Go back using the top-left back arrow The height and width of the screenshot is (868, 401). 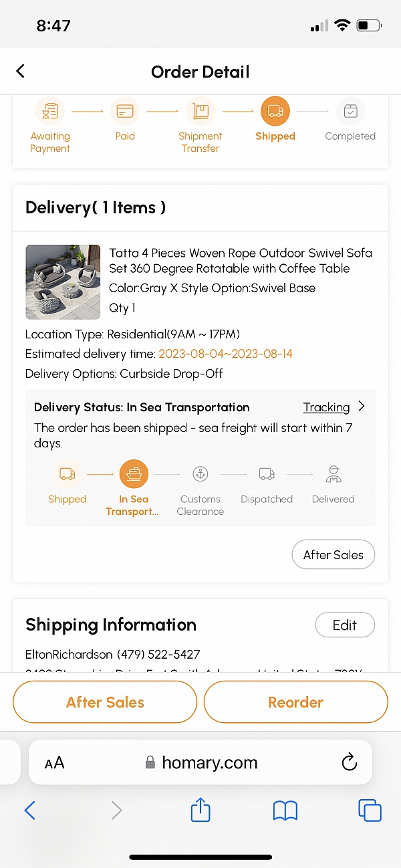coord(20,71)
